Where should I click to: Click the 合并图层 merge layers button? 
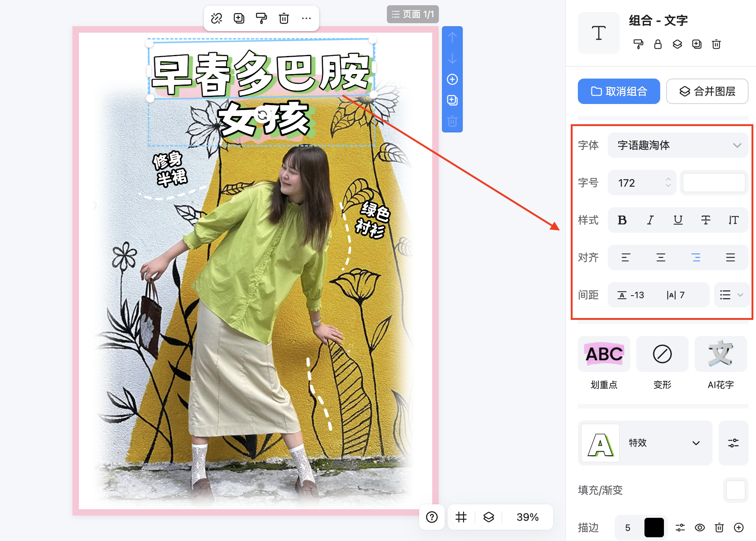pos(707,91)
